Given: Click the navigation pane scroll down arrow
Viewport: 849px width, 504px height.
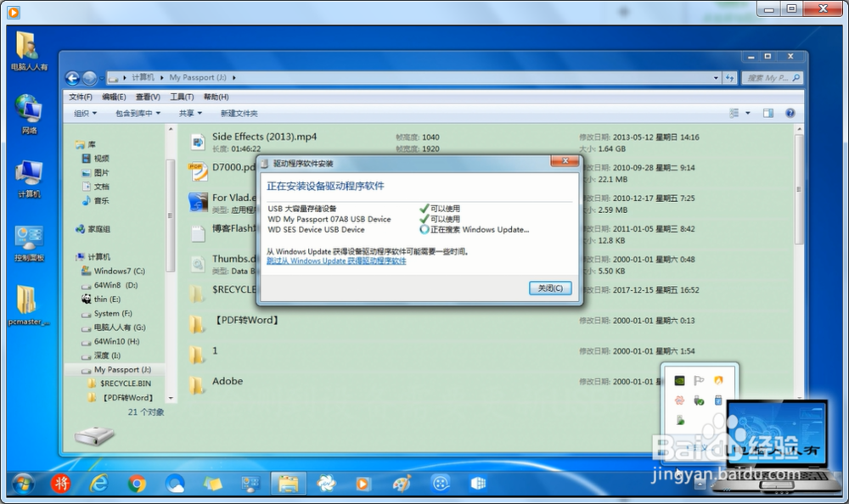Looking at the screenshot, I should (x=171, y=398).
